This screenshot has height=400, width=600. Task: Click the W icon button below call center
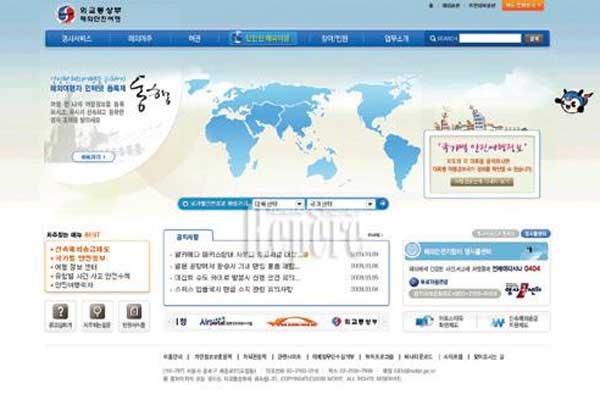coord(514,322)
